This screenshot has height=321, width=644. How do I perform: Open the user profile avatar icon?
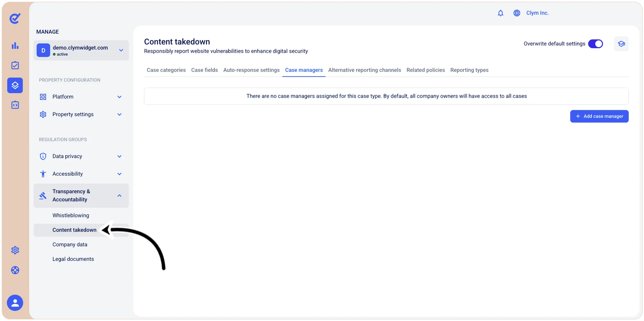[15, 303]
